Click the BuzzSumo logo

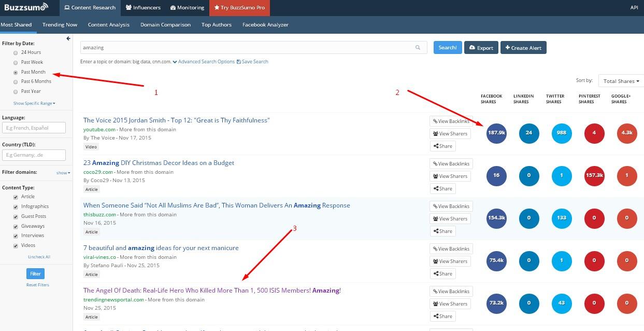coord(26,7)
